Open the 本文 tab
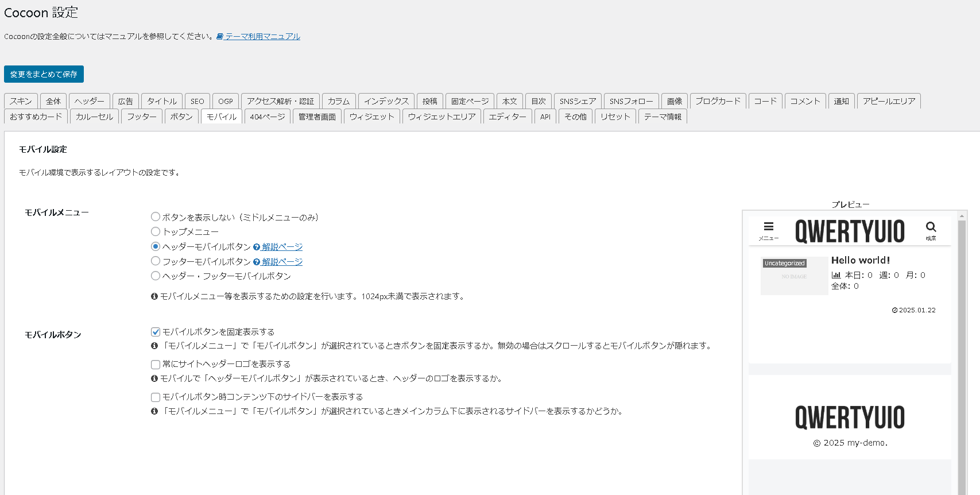The image size is (980, 495). (x=510, y=101)
